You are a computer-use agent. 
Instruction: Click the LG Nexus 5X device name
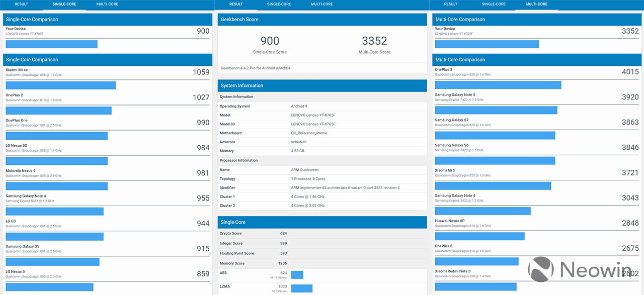coord(17,146)
